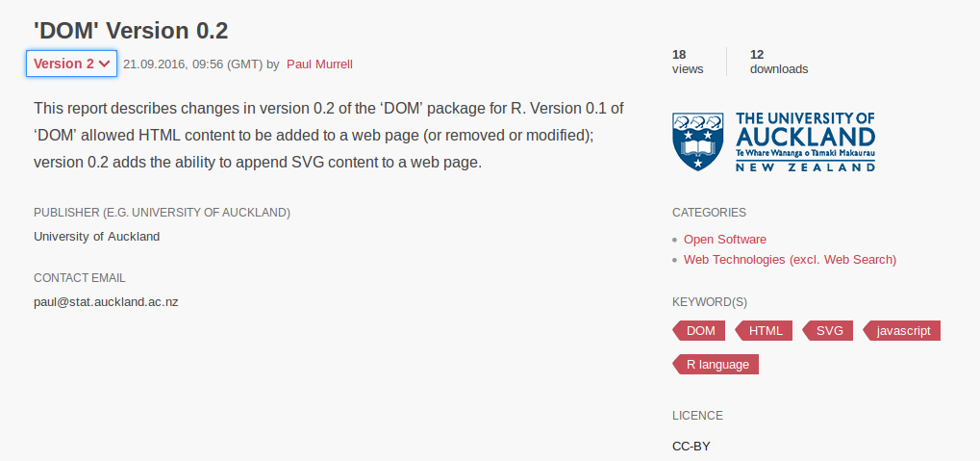The image size is (980, 461).
Task: Select the SVG keyword tag
Action: click(827, 331)
